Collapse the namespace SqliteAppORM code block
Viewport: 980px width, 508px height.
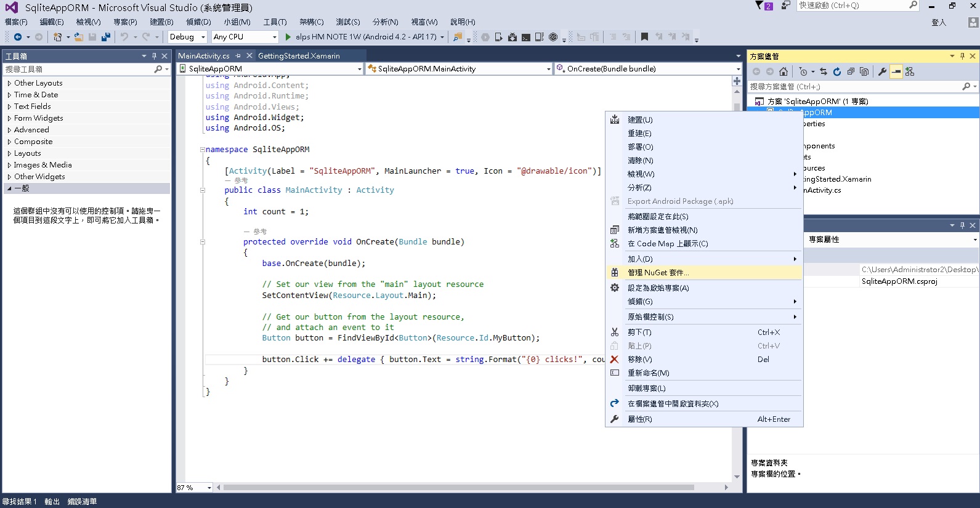click(x=202, y=150)
